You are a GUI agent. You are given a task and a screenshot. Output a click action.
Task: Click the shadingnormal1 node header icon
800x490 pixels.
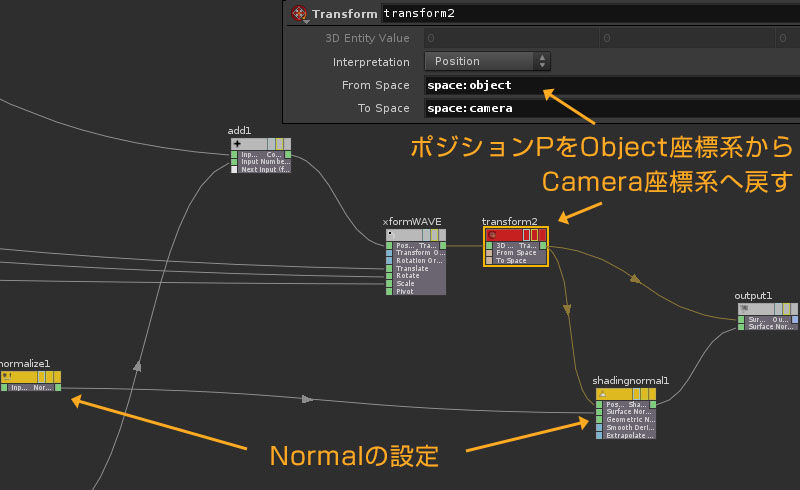point(602,394)
